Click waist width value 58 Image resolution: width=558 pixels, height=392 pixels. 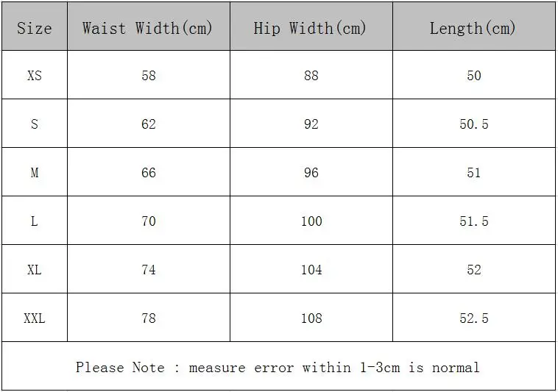pyautogui.click(x=149, y=76)
